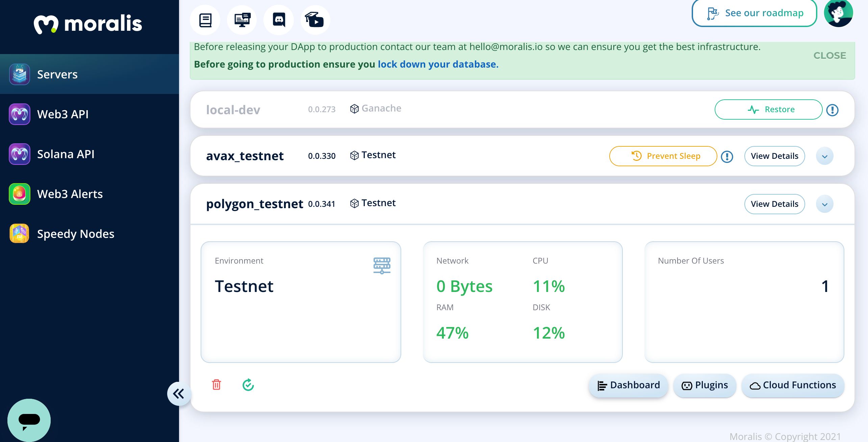This screenshot has width=868, height=442.
Task: Click the Solana API sidebar icon
Action: [20, 154]
